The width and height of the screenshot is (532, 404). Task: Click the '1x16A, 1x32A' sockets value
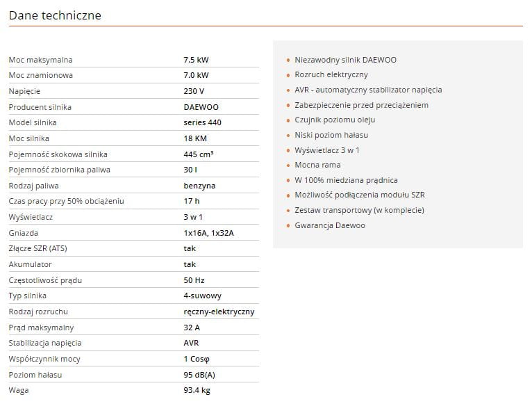[208, 233]
